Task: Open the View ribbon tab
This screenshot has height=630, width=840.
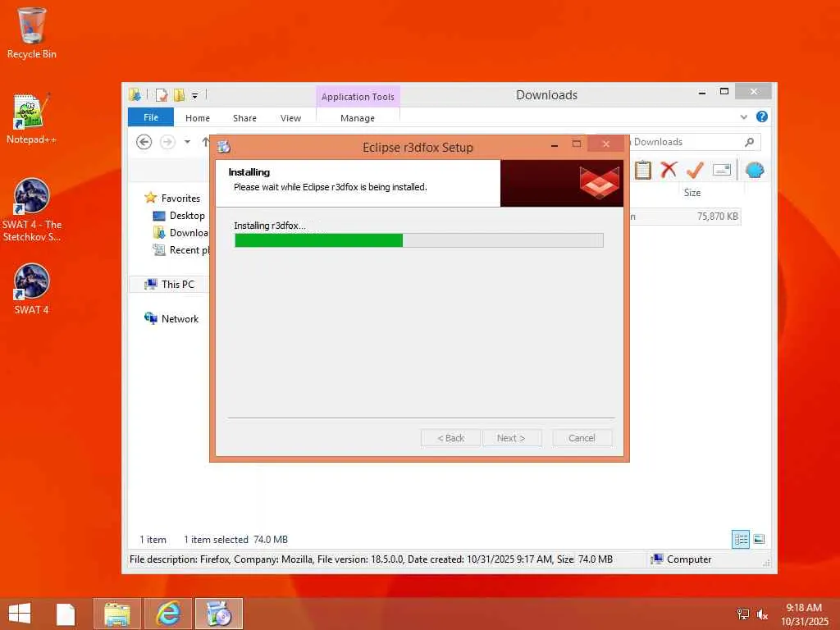Action: point(291,118)
